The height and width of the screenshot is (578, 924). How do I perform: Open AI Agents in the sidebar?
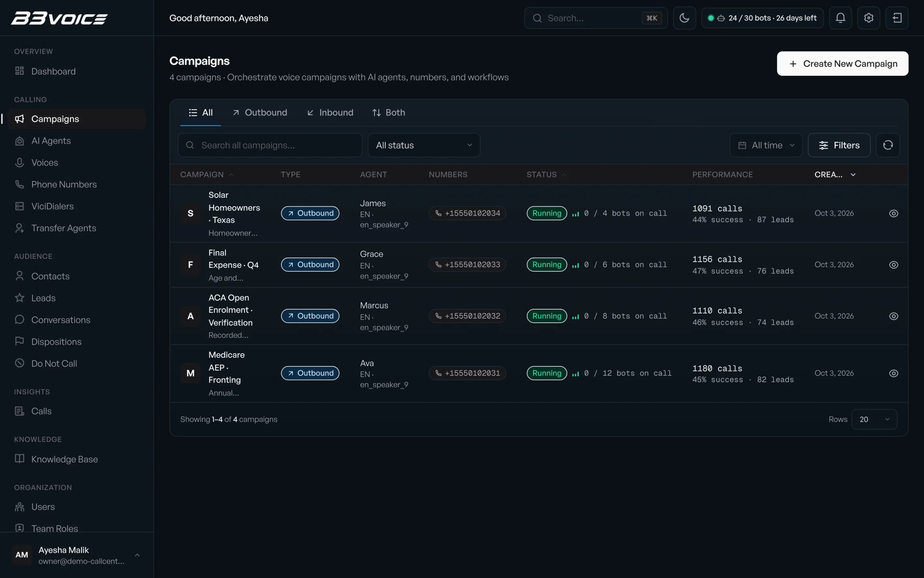click(x=77, y=141)
